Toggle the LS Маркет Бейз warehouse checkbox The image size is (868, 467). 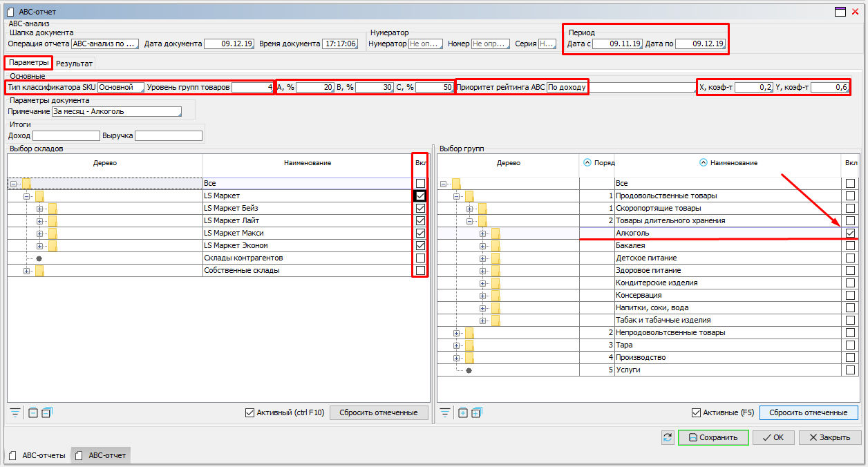[420, 208]
